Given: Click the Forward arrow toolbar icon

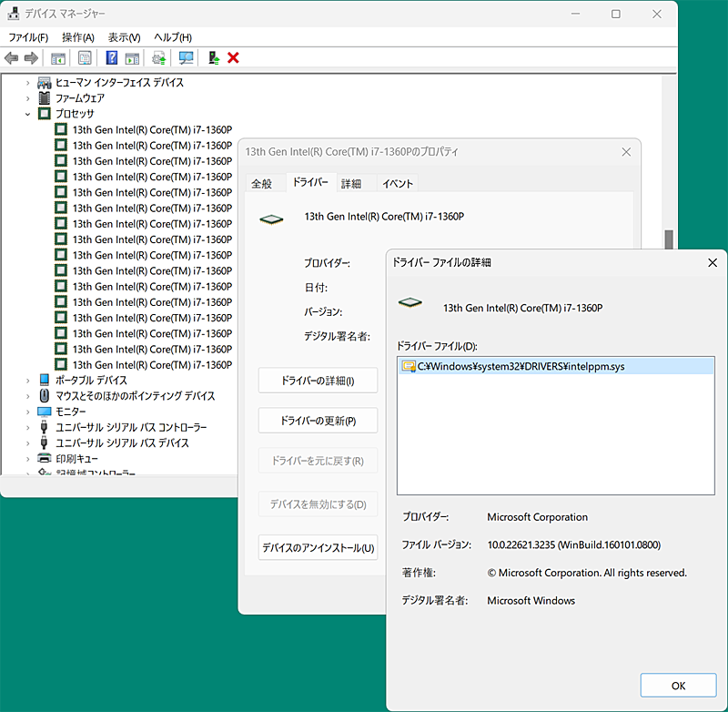Looking at the screenshot, I should (31, 58).
